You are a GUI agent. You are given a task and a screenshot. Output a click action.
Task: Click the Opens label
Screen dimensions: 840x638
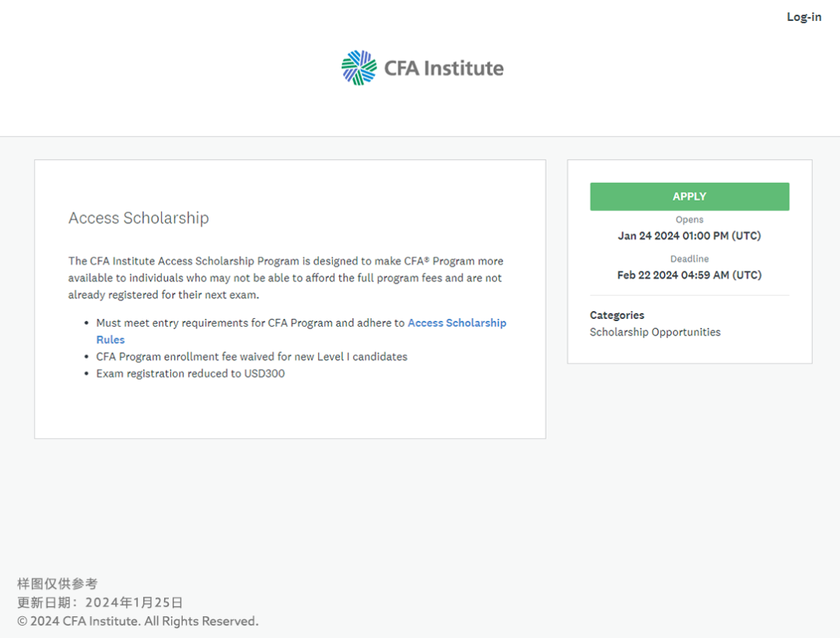click(x=689, y=220)
